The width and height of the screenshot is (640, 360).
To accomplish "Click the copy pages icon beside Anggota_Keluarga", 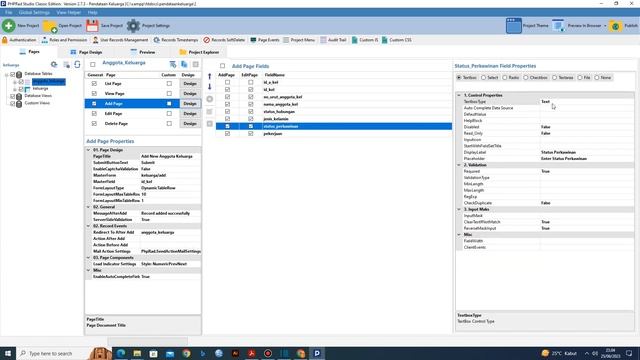I will [x=184, y=64].
